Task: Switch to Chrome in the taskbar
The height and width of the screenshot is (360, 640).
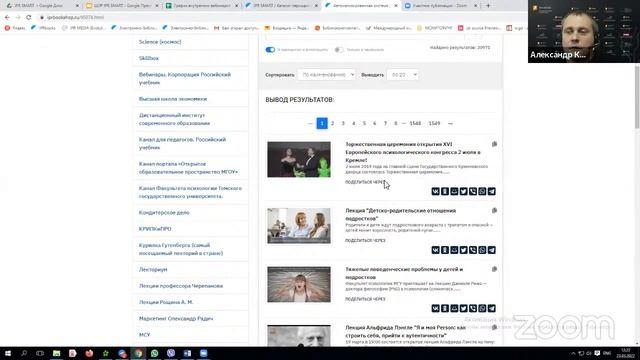Action: (x=138, y=353)
